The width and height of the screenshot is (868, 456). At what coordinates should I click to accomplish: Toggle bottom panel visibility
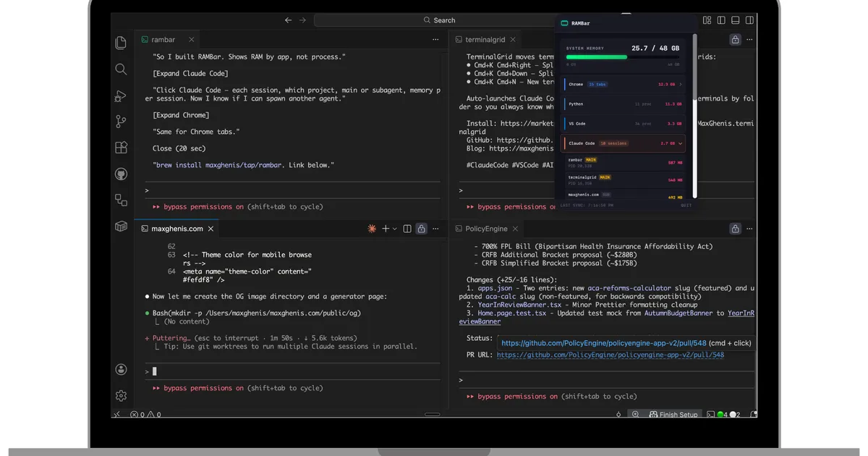point(736,20)
